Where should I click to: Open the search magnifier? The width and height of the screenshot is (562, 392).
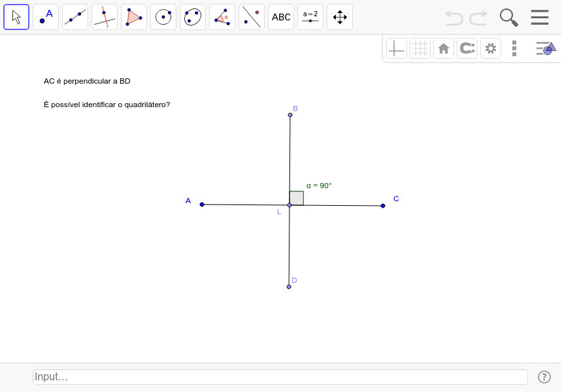point(508,18)
